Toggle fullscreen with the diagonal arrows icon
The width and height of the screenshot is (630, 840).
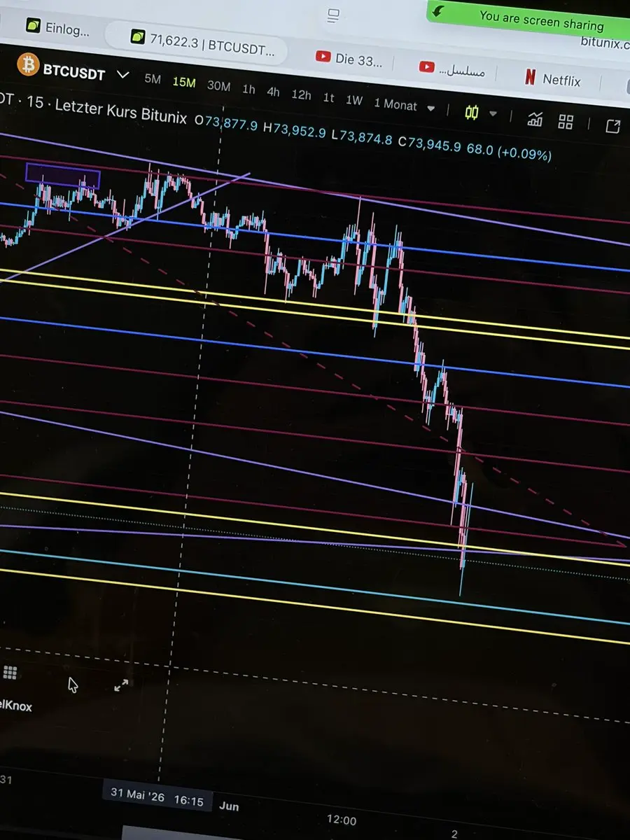[x=121, y=685]
